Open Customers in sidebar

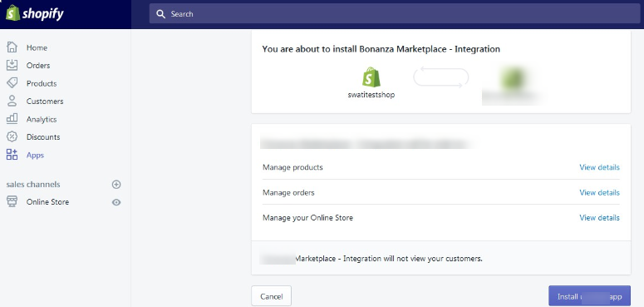click(x=45, y=102)
